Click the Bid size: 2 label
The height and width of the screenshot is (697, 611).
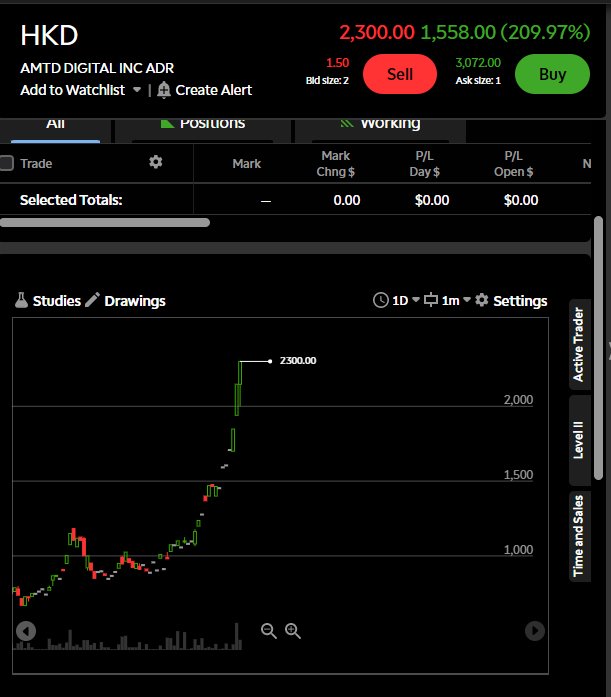point(327,80)
